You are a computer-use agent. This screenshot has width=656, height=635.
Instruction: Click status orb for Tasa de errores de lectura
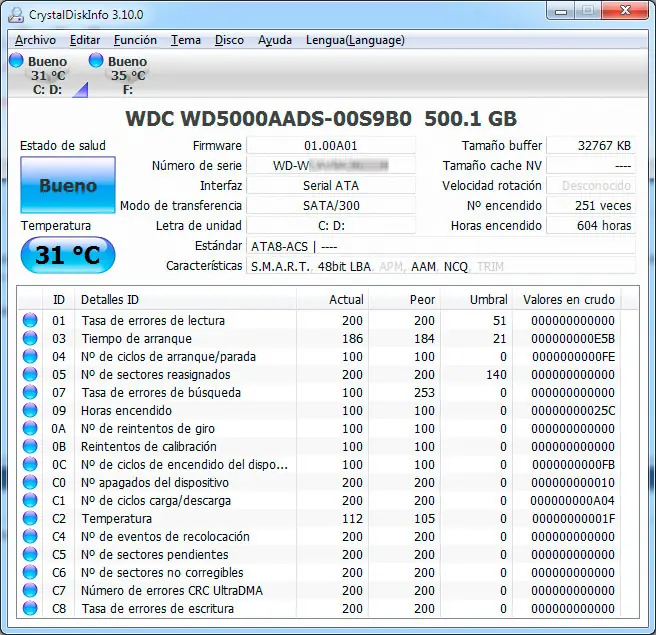point(30,320)
